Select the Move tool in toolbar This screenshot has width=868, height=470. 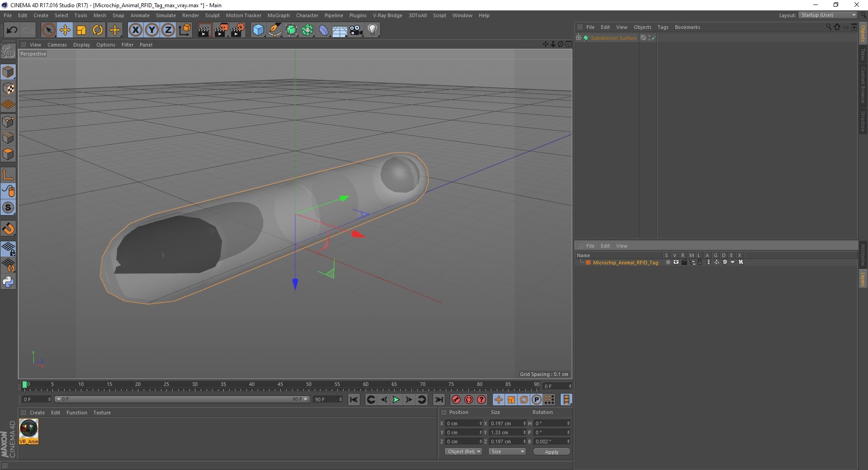click(65, 30)
